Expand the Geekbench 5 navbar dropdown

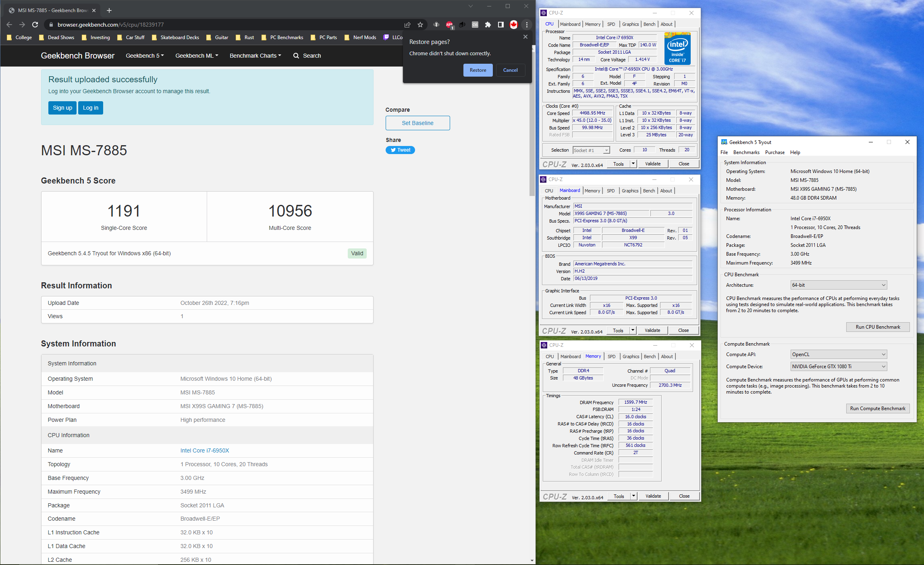pos(145,56)
